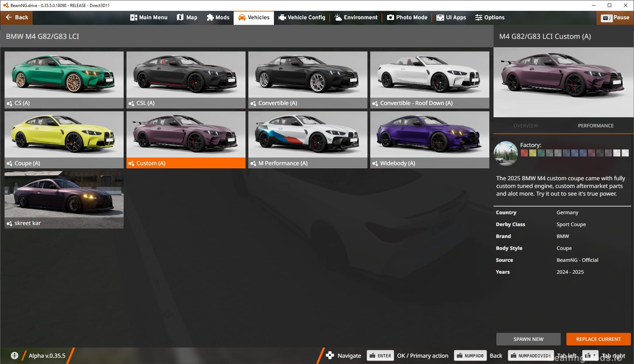The image size is (634, 364).
Task: Click the 2024 - 2025 years value
Action: [x=570, y=272]
